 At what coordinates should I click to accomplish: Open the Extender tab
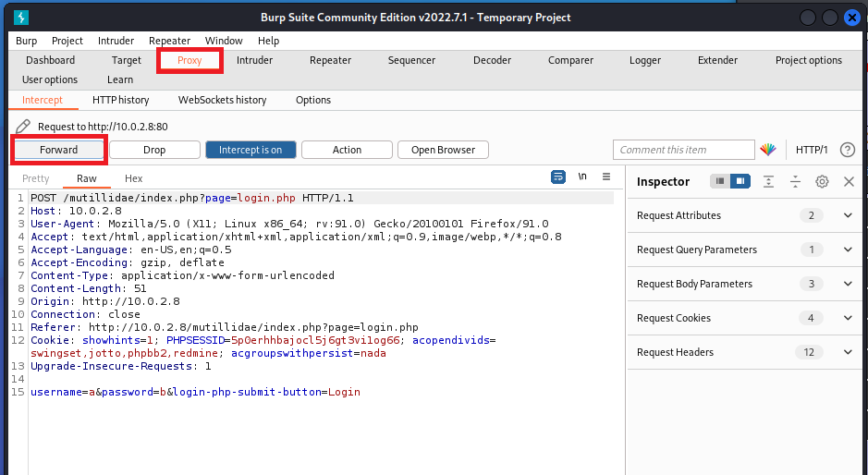pos(717,60)
